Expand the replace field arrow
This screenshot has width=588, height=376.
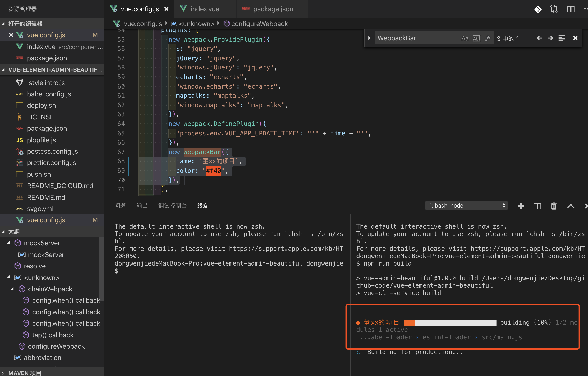coord(369,38)
